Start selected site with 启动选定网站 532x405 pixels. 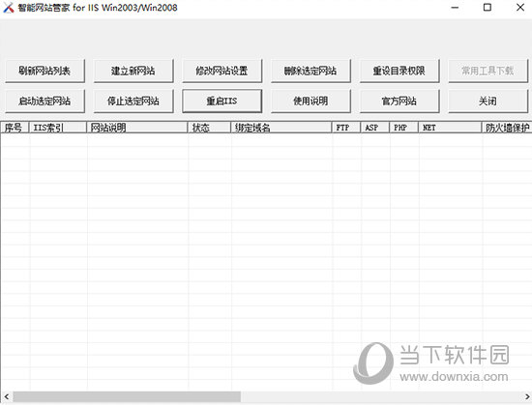pyautogui.click(x=44, y=101)
